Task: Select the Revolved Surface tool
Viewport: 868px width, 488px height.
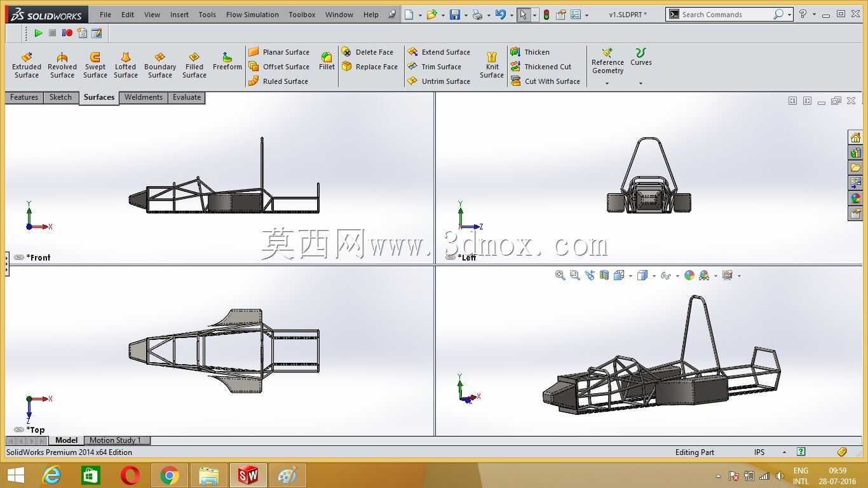Action: [x=62, y=65]
